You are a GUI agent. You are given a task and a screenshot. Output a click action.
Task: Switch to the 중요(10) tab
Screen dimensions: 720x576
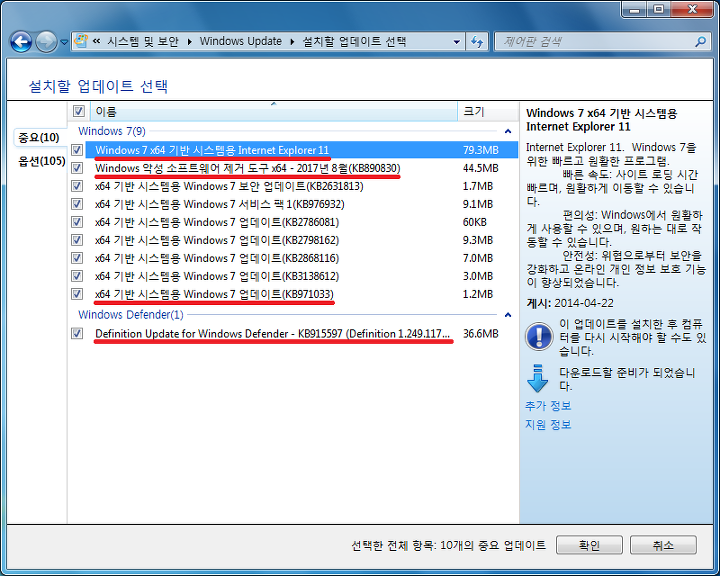click(39, 137)
